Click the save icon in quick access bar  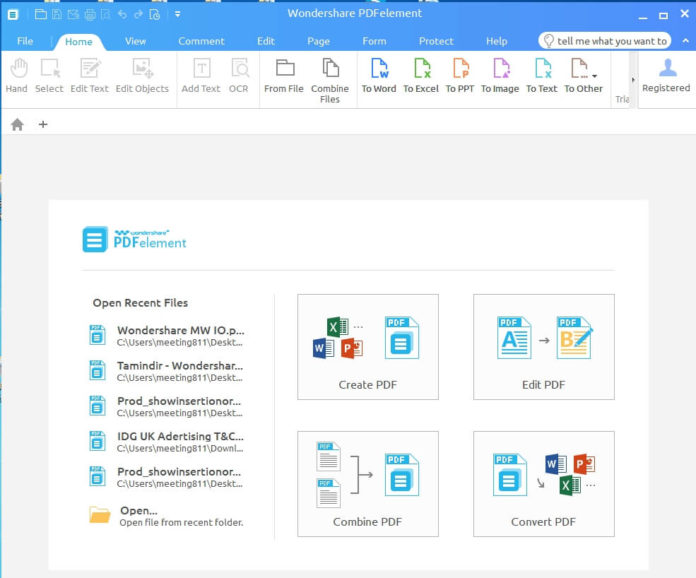57,14
